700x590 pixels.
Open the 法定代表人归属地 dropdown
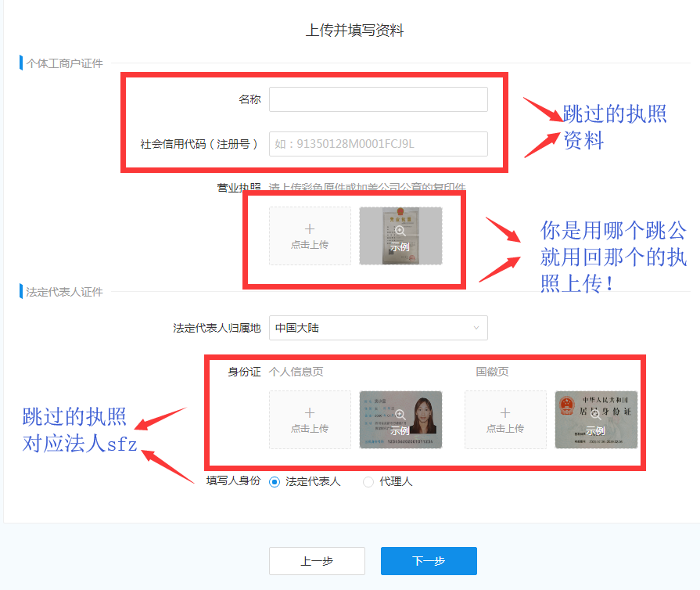coord(378,328)
